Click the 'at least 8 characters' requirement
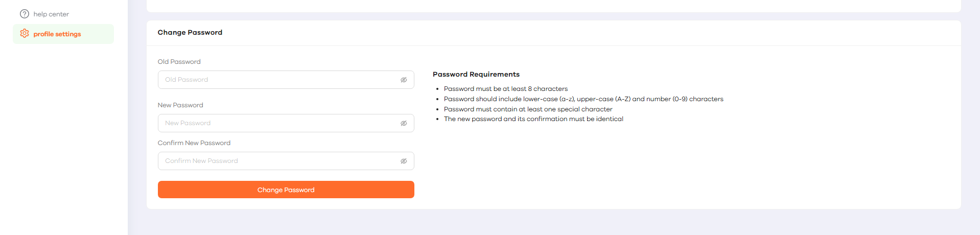The image size is (980, 235). click(x=506, y=89)
